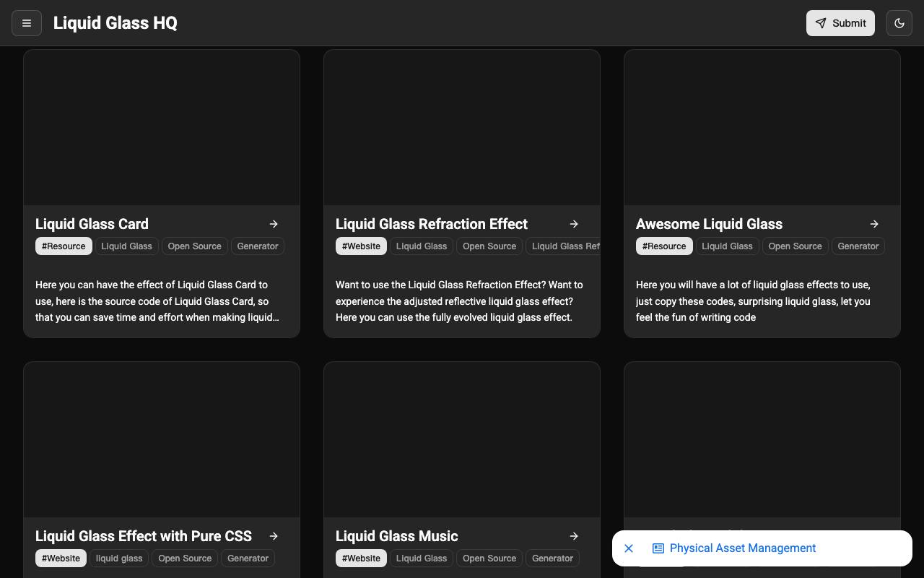The width and height of the screenshot is (924, 578).
Task: Open arrow icon on Awesome Liquid Glass
Action: pyautogui.click(x=874, y=224)
